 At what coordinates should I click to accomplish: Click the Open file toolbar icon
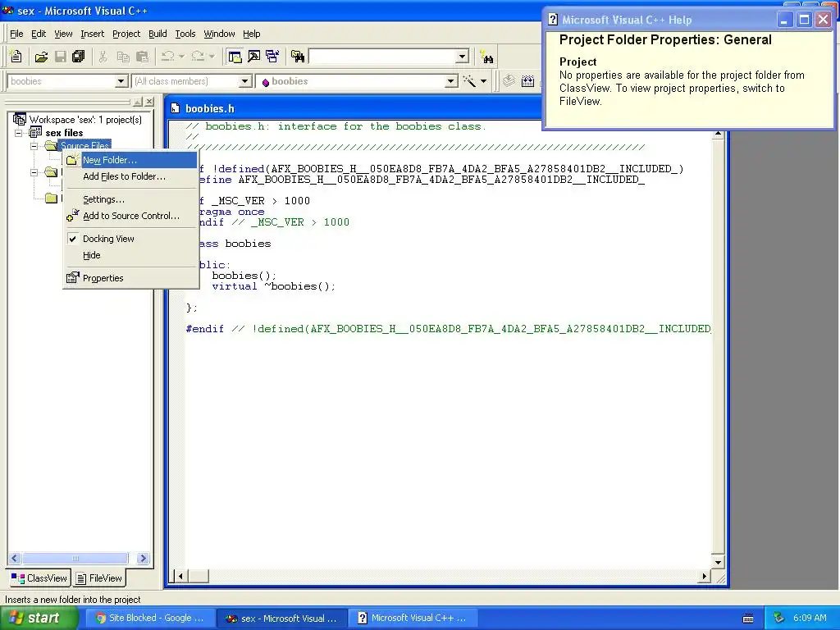click(x=41, y=57)
